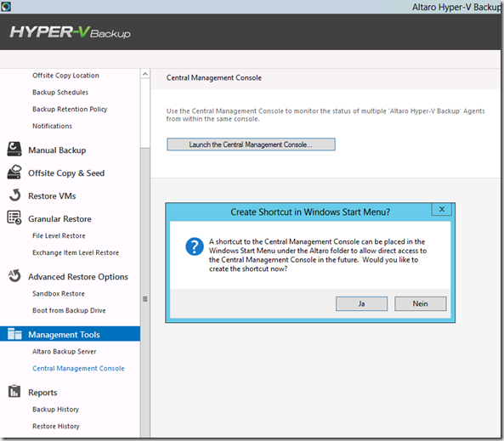Click the Restore VMs arrow icon
Image resolution: width=504 pixels, height=441 pixels.
(14, 195)
